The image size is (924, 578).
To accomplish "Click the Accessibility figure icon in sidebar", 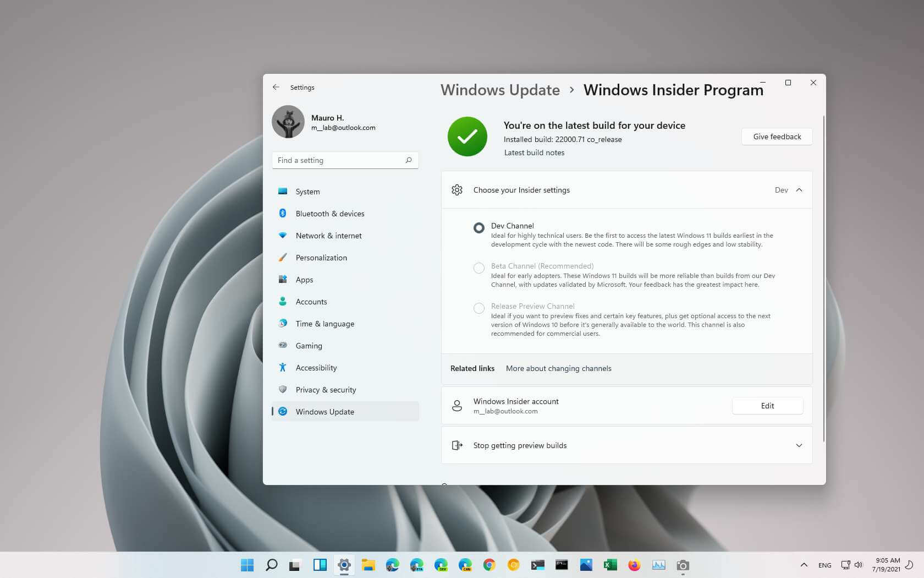I will pos(283,367).
